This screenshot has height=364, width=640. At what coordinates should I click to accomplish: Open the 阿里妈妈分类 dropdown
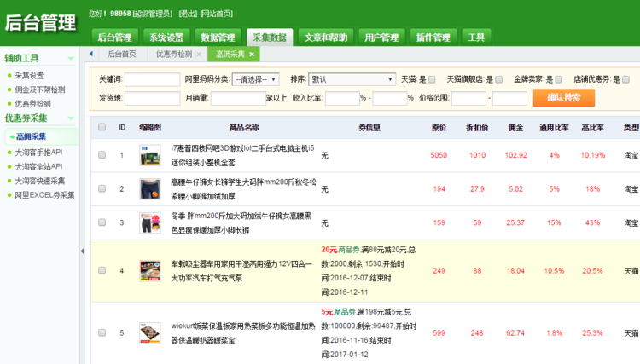[x=255, y=79]
